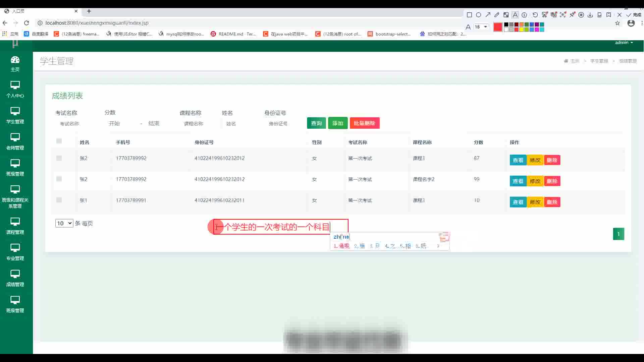Click the undo annotation icon
The height and width of the screenshot is (362, 644).
pos(535,15)
